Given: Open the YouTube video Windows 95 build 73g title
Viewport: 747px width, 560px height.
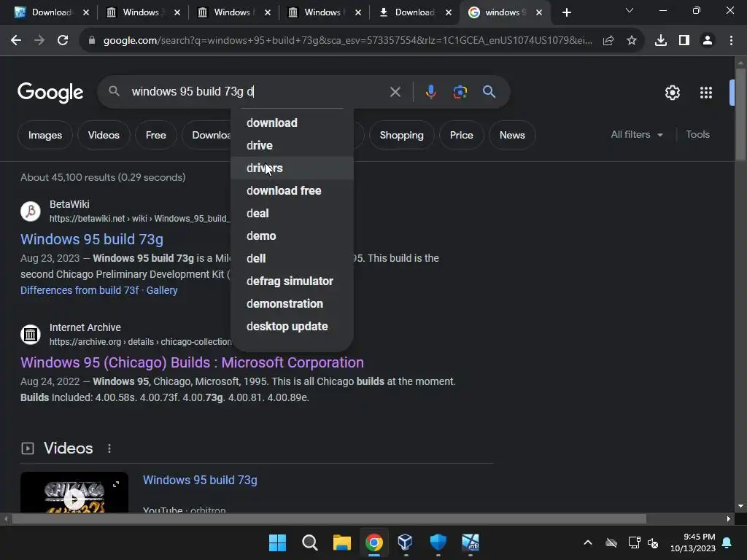Looking at the screenshot, I should pos(200,480).
